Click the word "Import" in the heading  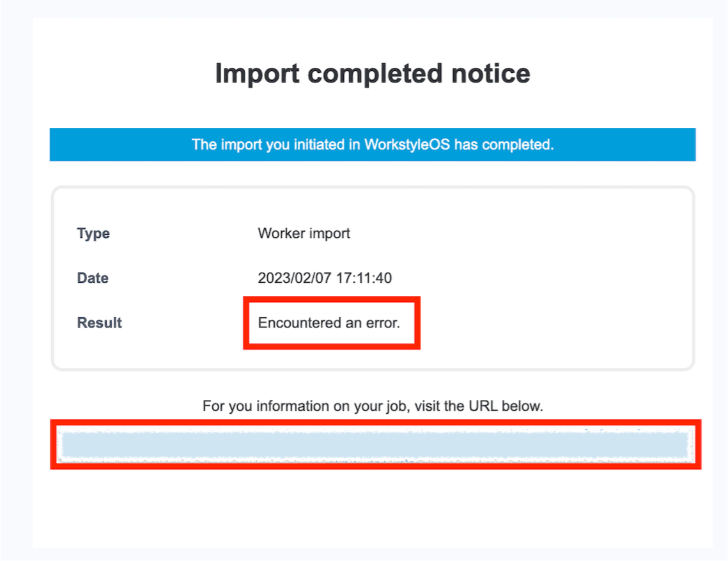(x=257, y=74)
